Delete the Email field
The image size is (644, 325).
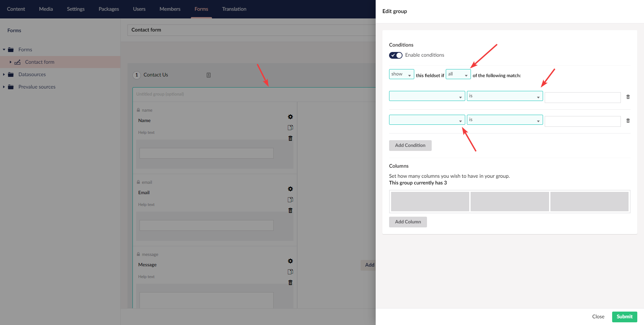pyautogui.click(x=290, y=210)
